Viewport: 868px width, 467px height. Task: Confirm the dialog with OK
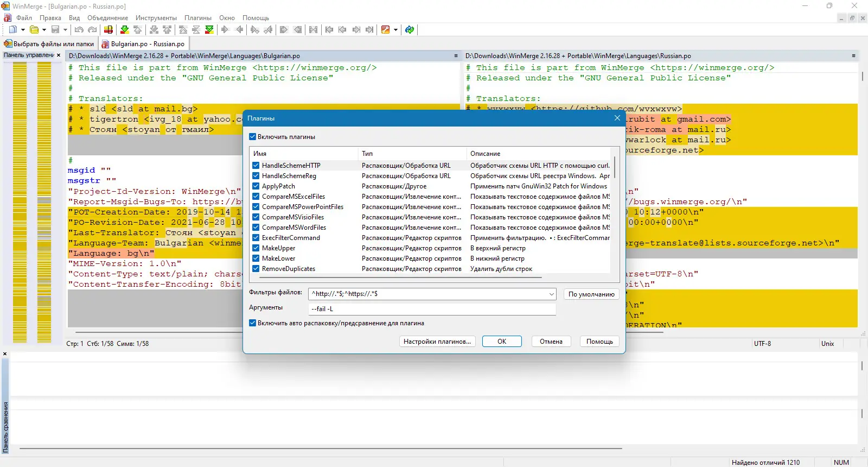coord(502,342)
